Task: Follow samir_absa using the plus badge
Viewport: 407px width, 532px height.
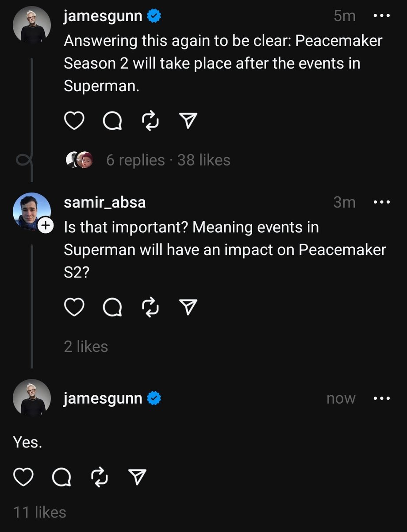Action: point(45,226)
